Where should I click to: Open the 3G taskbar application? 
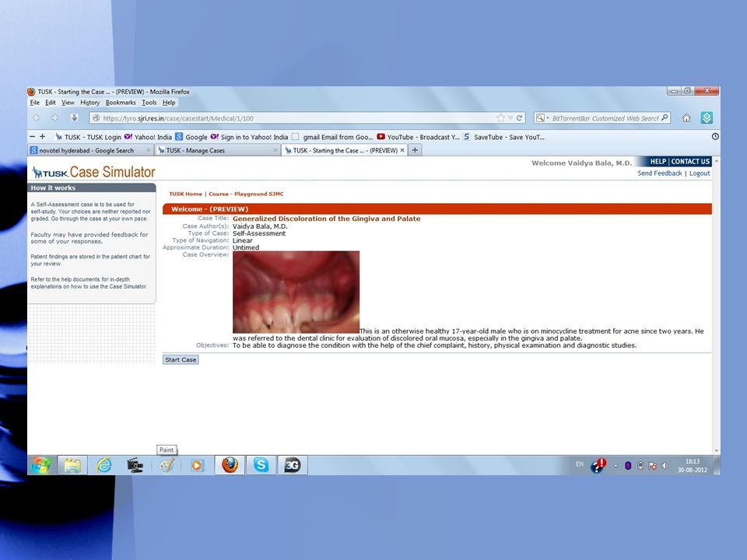coord(292,465)
